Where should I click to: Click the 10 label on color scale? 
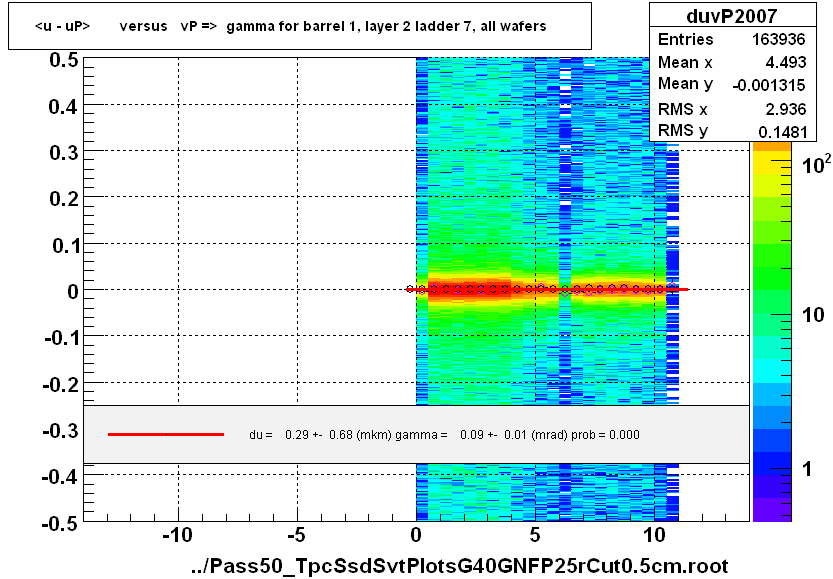click(813, 315)
